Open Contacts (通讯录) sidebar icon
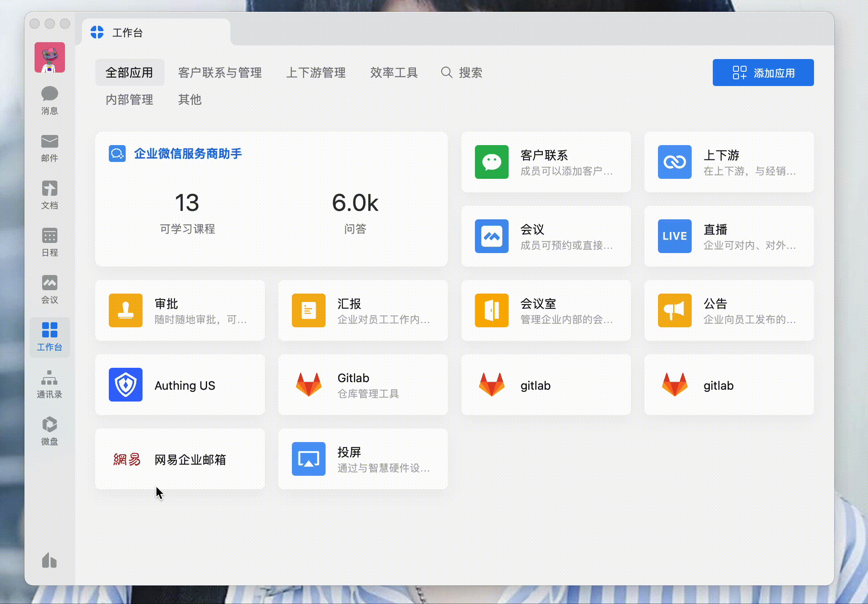 click(49, 384)
